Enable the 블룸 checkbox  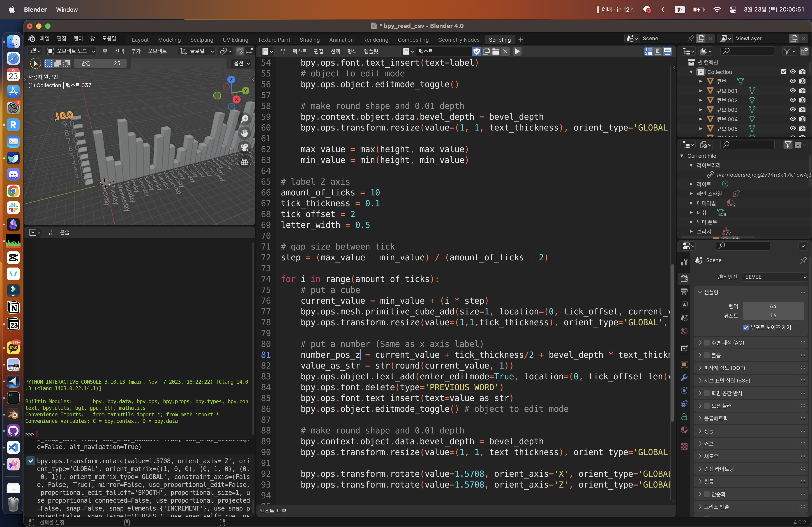(x=707, y=355)
